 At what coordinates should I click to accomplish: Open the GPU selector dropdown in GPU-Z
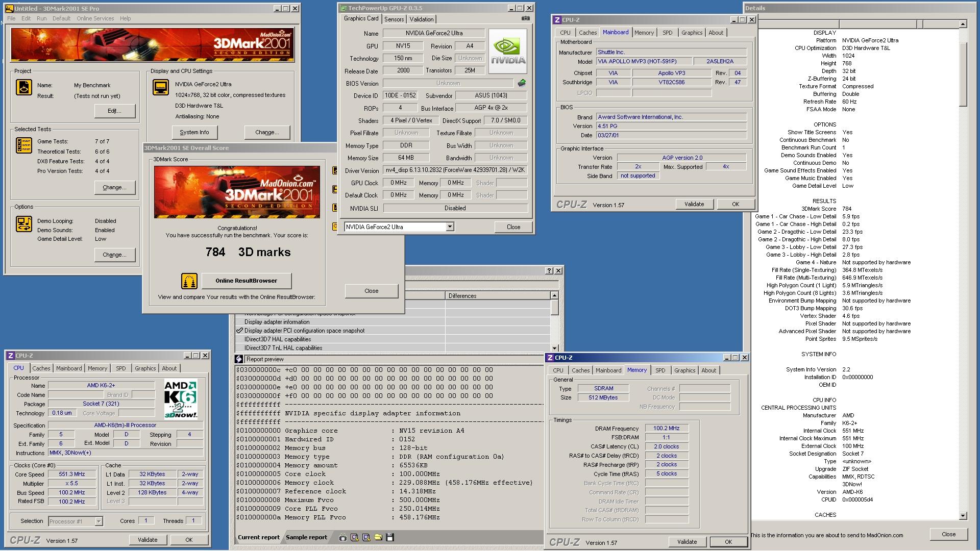(450, 227)
